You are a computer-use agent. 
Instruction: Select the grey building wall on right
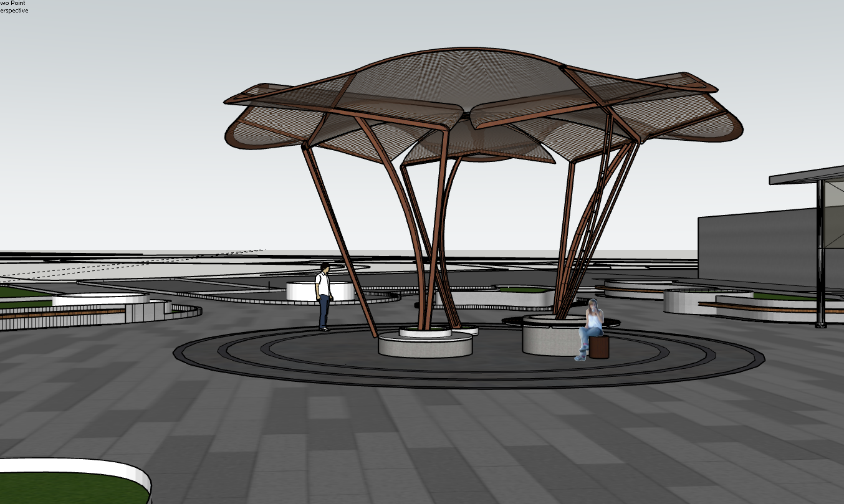pyautogui.click(x=754, y=246)
